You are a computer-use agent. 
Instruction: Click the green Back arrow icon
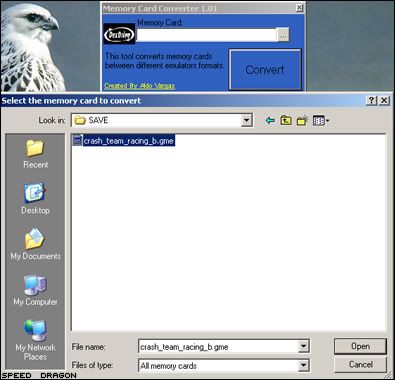(x=270, y=120)
